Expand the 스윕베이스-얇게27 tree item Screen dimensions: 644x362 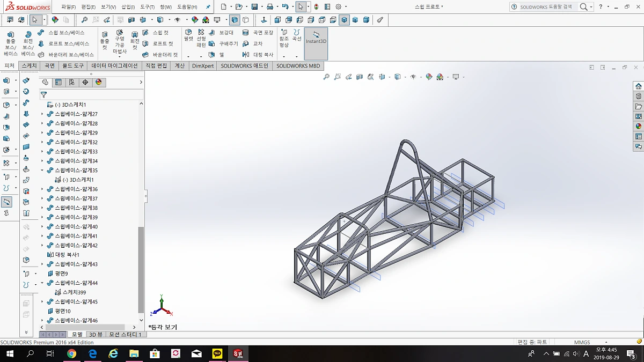pyautogui.click(x=42, y=114)
